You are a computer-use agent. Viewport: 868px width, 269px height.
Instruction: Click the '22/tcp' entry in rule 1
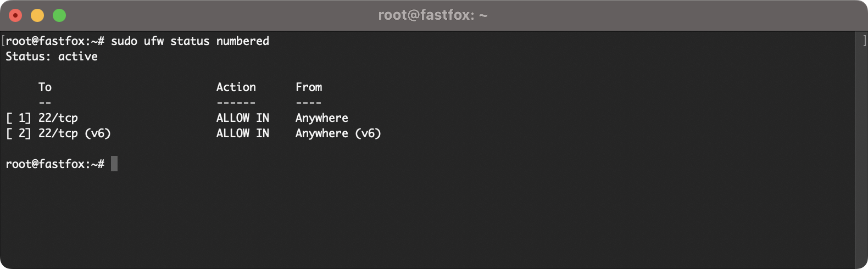click(58, 118)
